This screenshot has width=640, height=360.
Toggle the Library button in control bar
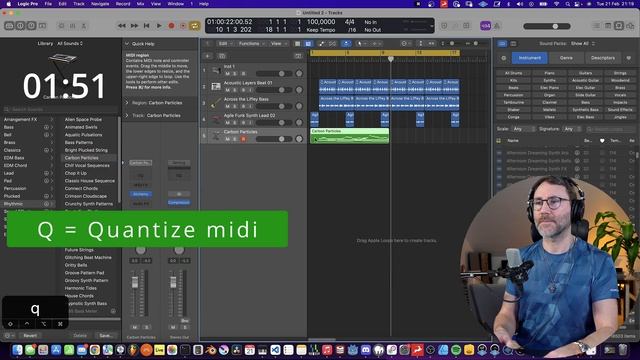9,26
